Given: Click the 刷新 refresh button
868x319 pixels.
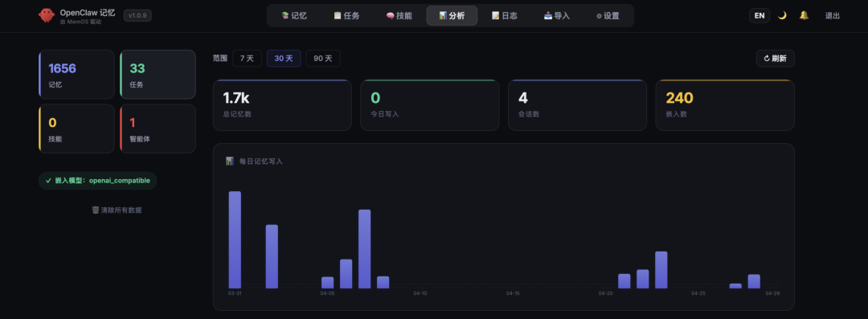Looking at the screenshot, I should (775, 58).
